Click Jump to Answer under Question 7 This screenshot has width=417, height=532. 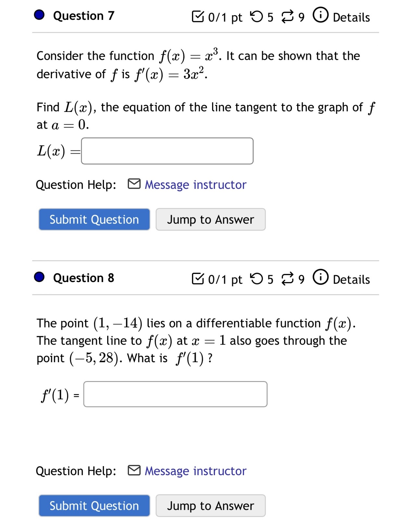pos(210,219)
